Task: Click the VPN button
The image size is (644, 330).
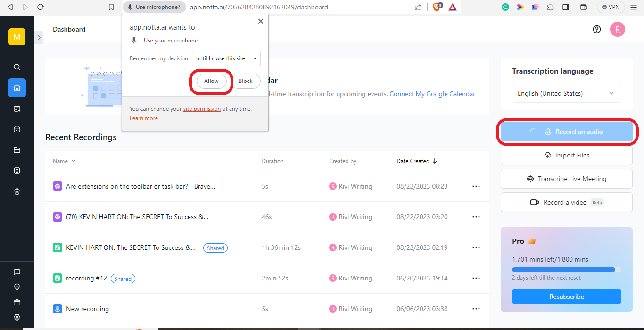Action: (611, 7)
